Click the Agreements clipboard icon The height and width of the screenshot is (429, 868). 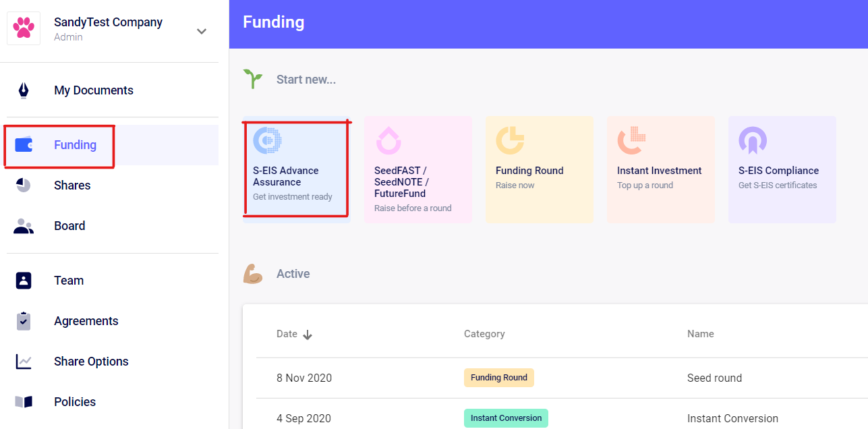point(24,321)
